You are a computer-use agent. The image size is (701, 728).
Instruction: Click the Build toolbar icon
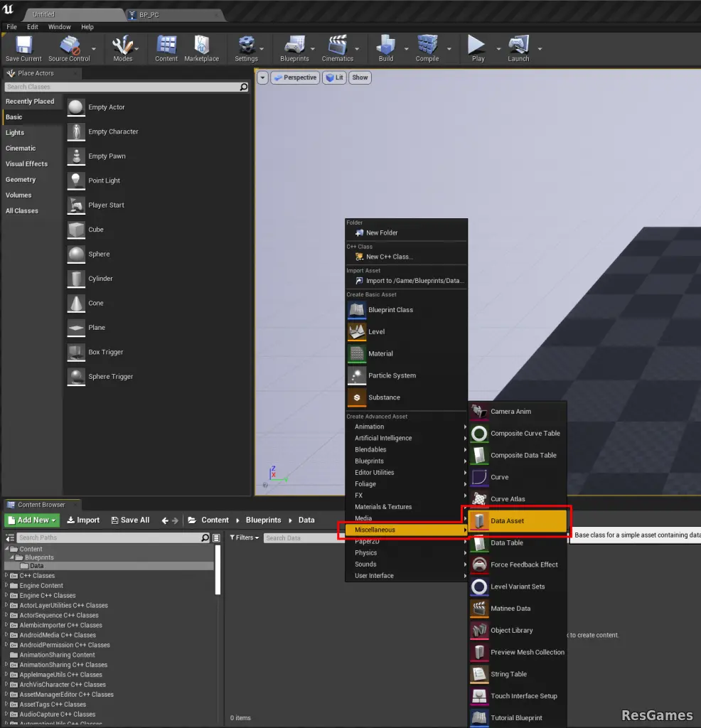click(386, 49)
